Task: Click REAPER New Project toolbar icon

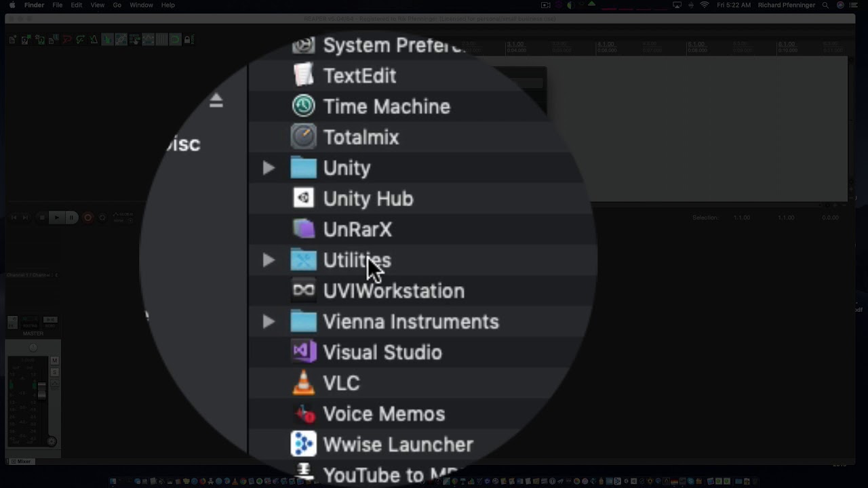Action: pos(12,40)
